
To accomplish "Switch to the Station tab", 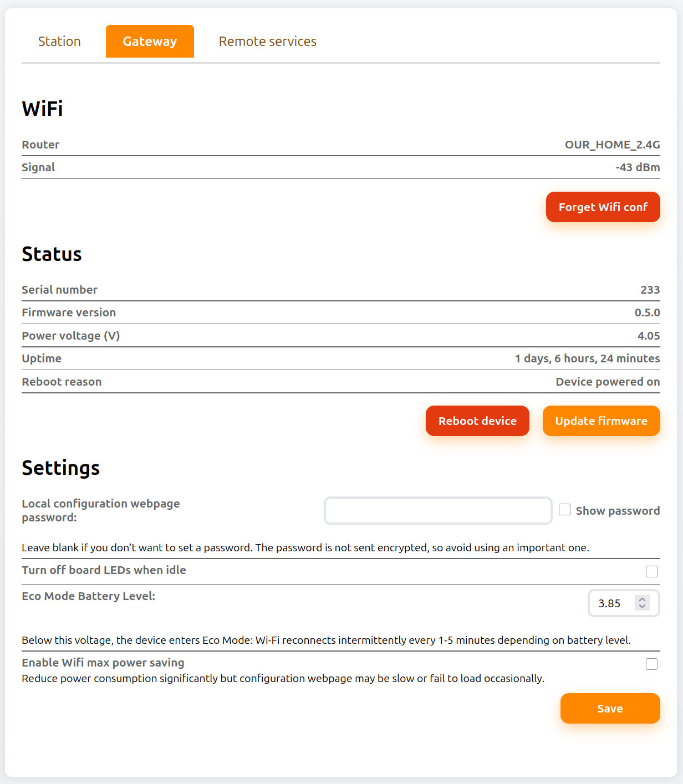I will pos(59,42).
